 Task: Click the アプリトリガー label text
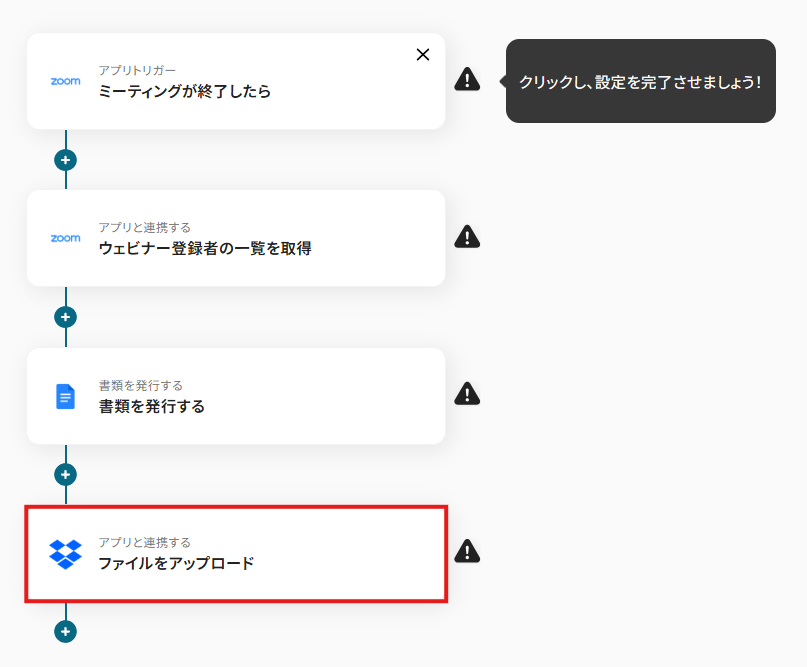pyautogui.click(x=137, y=71)
